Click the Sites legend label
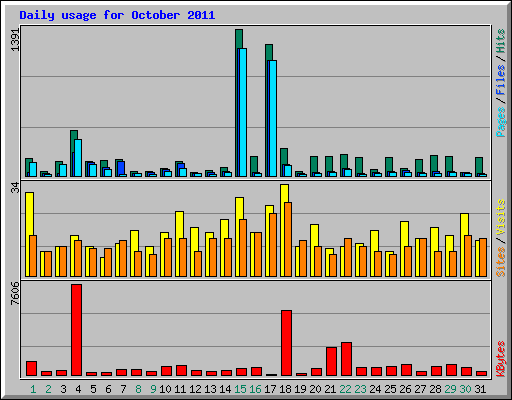Image resolution: width=512 pixels, height=400 pixels. 501,262
